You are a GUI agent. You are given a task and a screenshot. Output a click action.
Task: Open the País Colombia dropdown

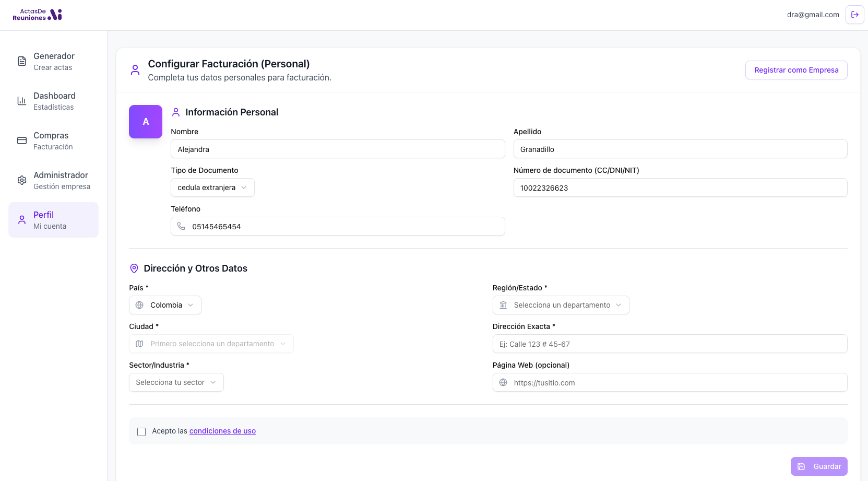(x=165, y=305)
